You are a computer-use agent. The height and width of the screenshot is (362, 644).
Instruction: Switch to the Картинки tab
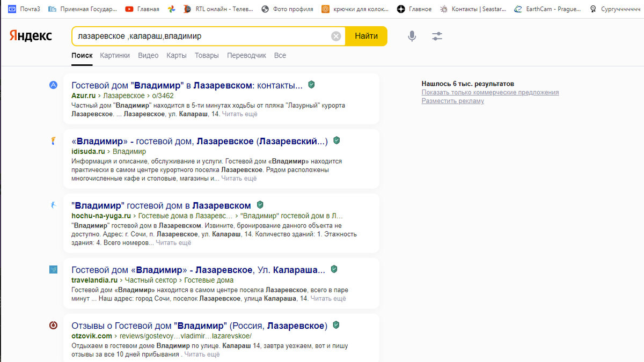[x=115, y=55]
